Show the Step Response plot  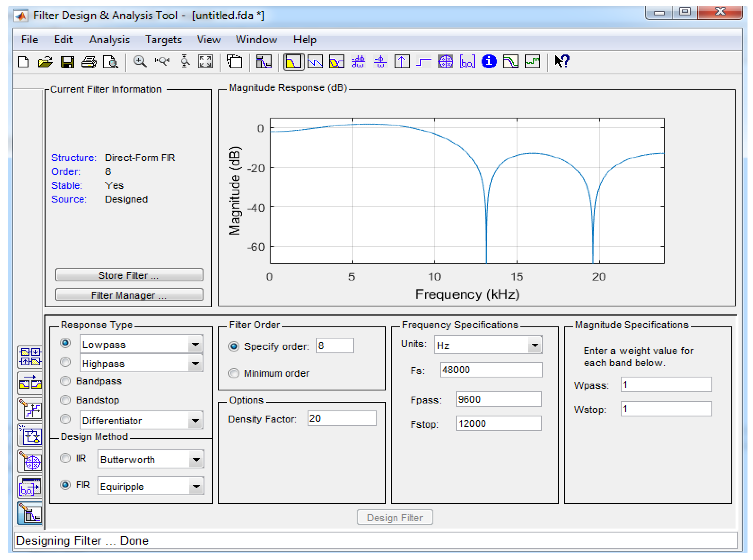(x=424, y=62)
